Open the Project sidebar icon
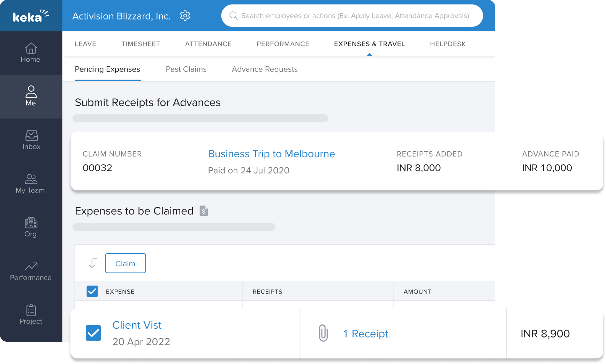The image size is (606, 364). click(x=31, y=314)
